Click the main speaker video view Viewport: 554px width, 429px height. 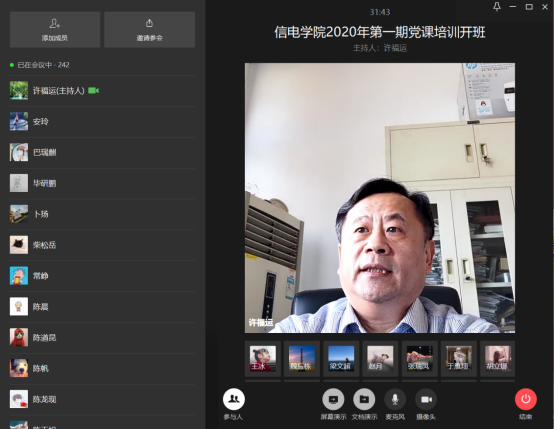(x=380, y=198)
